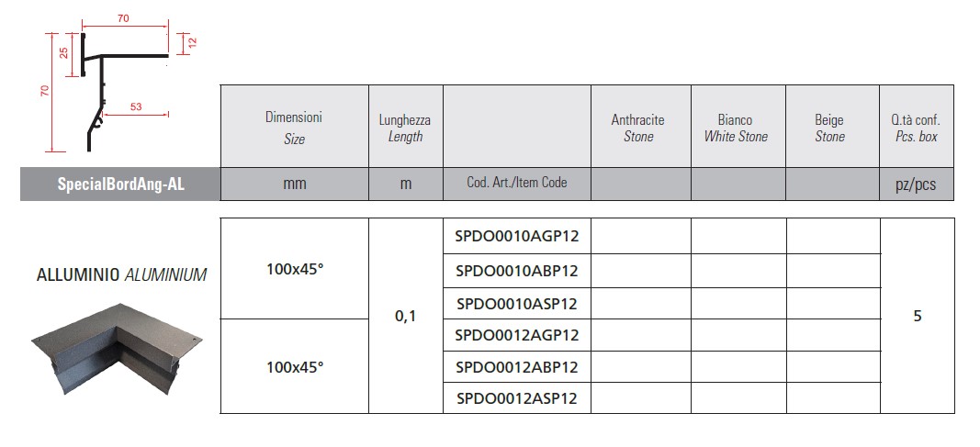Click the aluminium corner piece photo
Viewport: 980px width, 447px height.
pos(117,349)
